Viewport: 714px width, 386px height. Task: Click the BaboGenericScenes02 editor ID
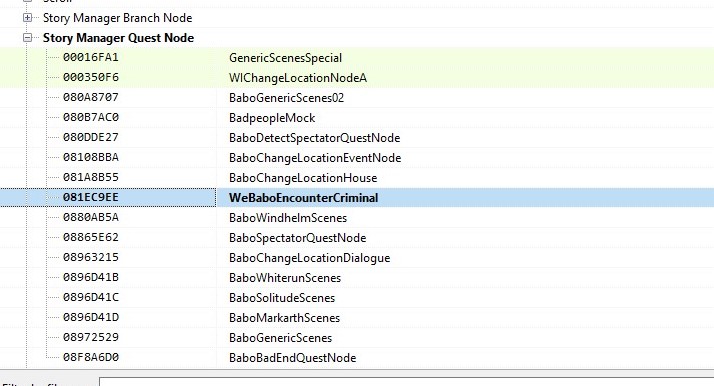pyautogui.click(x=286, y=98)
